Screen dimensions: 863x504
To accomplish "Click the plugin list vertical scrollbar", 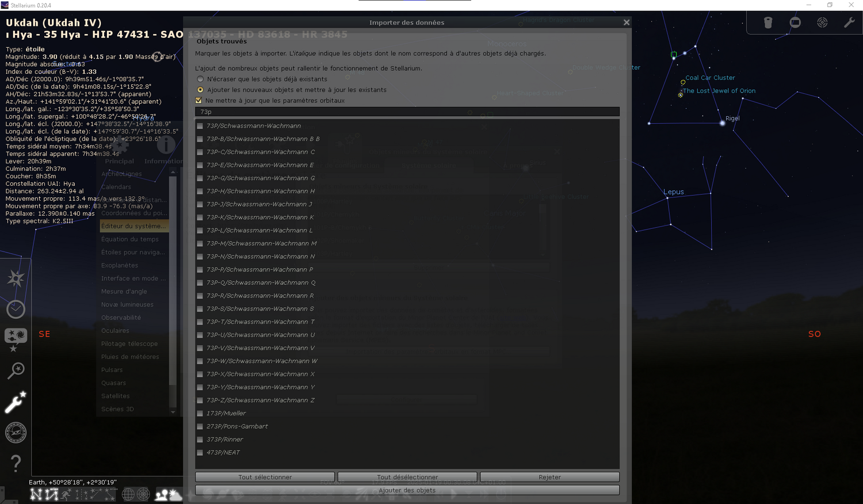I will [x=173, y=282].
